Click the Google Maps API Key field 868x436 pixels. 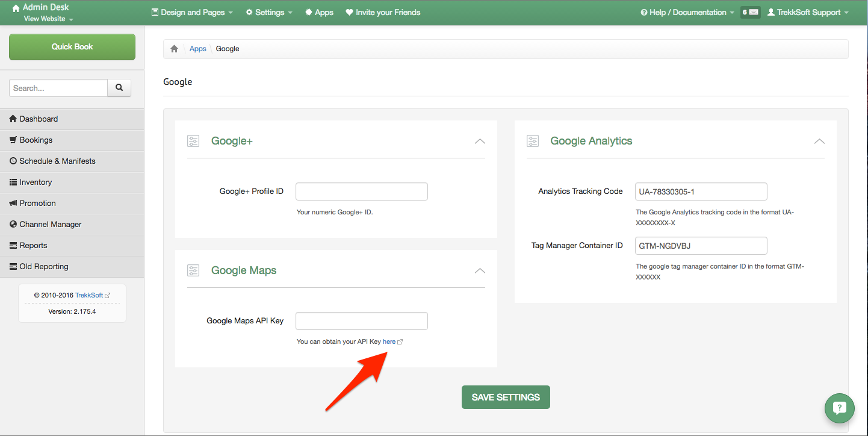tap(361, 320)
